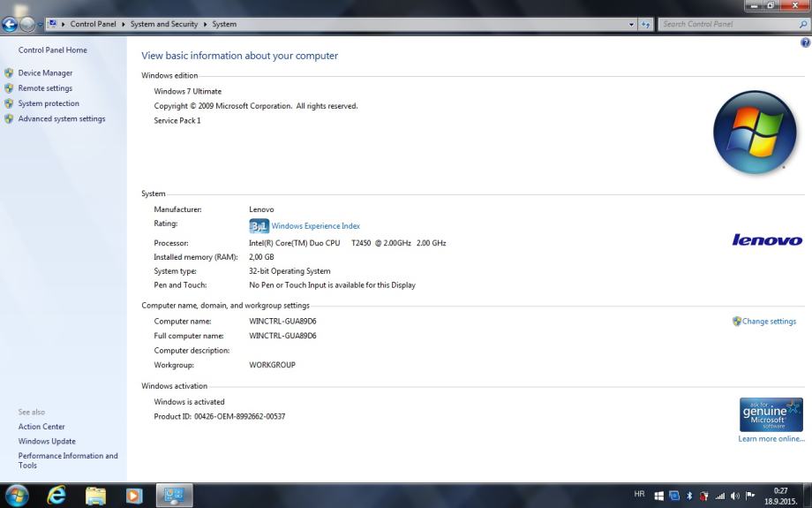Click the HR language indicator
Image resolution: width=812 pixels, height=508 pixels.
pos(640,495)
